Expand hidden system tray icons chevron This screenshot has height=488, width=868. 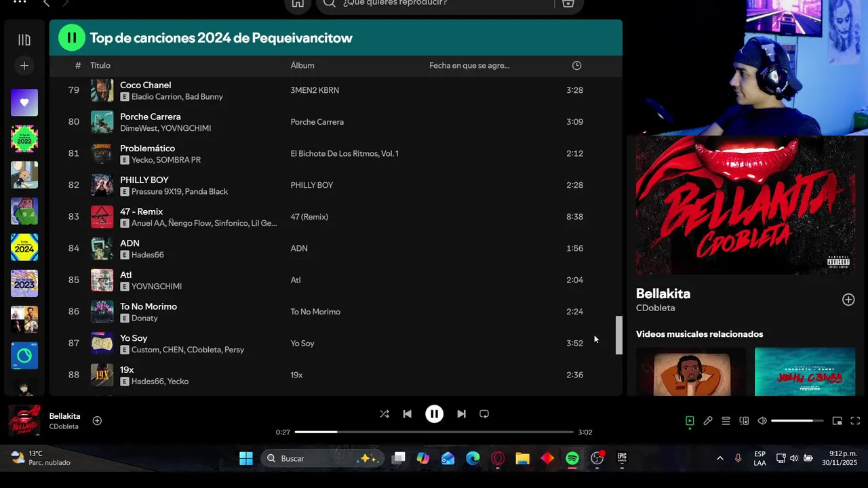click(719, 459)
